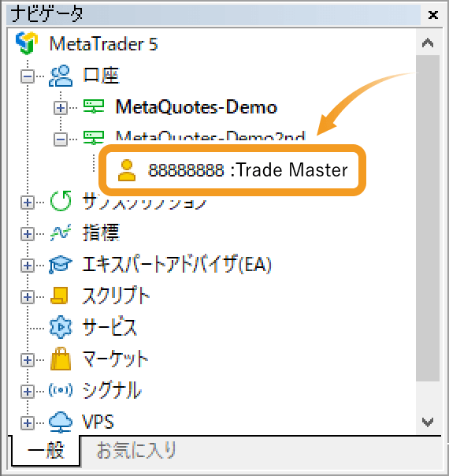
Task: Click the MetaQuotes-Demo server icon
Action: click(94, 107)
